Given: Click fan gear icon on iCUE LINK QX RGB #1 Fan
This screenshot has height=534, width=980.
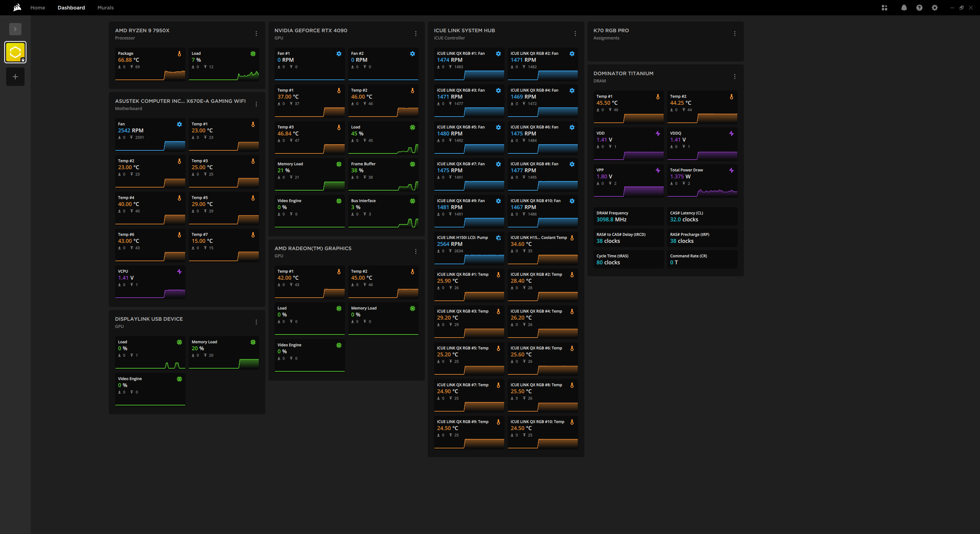Looking at the screenshot, I should click(x=498, y=54).
